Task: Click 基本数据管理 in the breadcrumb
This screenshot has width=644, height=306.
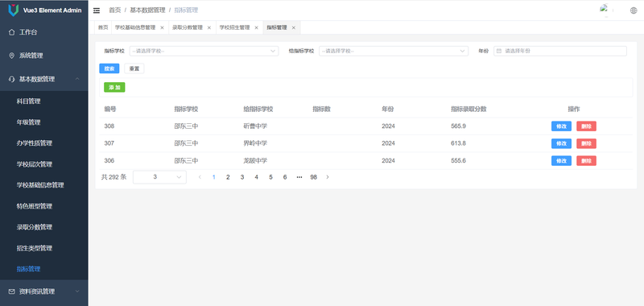Action: pos(147,10)
